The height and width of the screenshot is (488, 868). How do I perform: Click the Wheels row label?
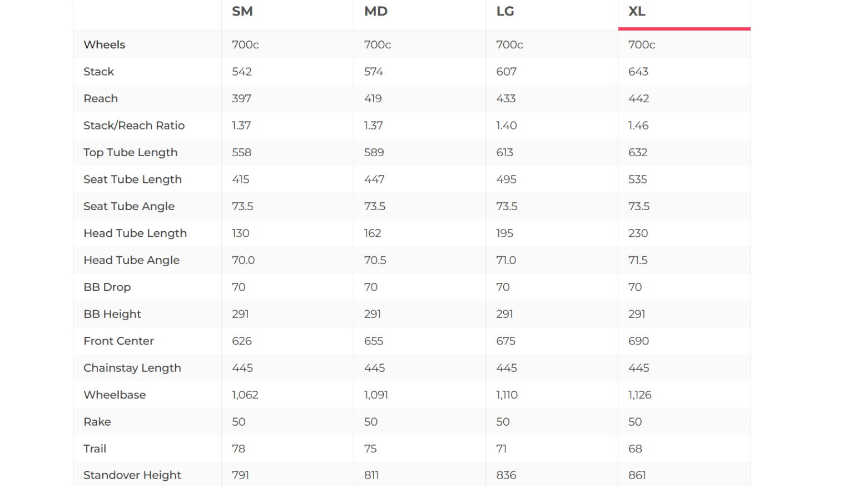(104, 45)
